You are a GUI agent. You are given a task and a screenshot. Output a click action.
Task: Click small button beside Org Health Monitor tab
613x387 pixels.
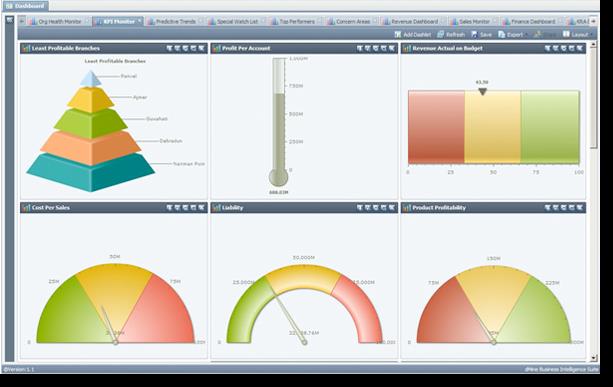[87, 21]
